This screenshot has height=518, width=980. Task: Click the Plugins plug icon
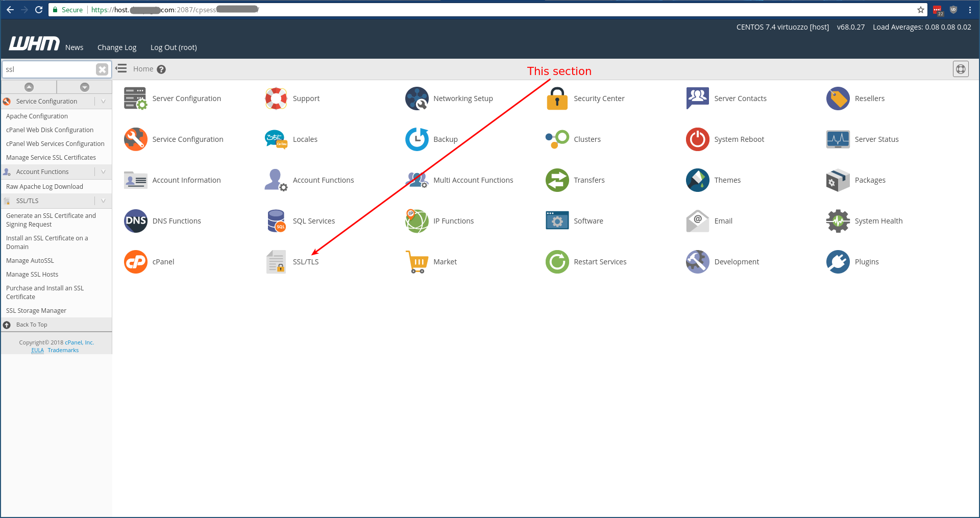pyautogui.click(x=838, y=262)
